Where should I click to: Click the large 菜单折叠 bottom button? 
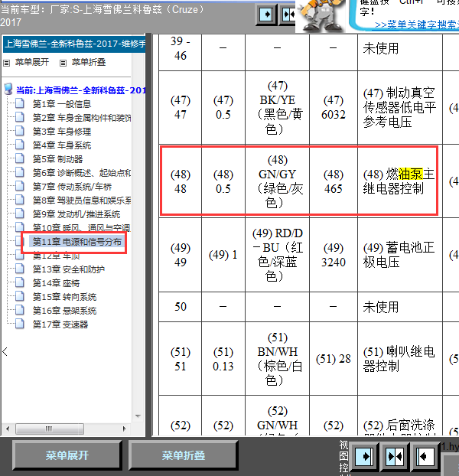[184, 455]
